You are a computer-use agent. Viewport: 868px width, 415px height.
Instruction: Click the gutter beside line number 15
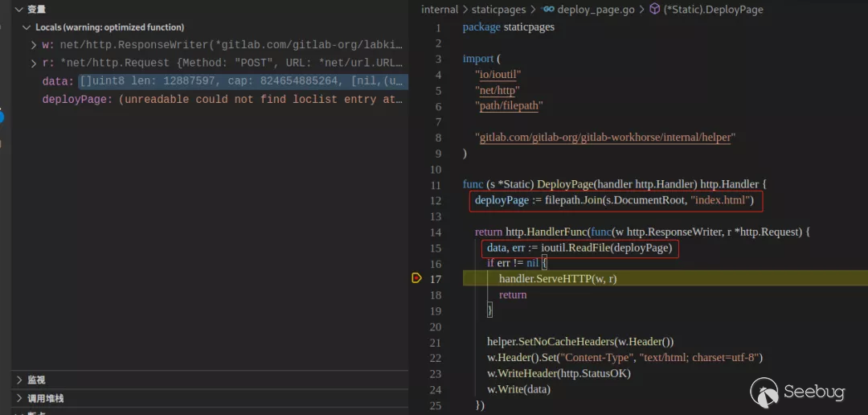[x=416, y=248]
